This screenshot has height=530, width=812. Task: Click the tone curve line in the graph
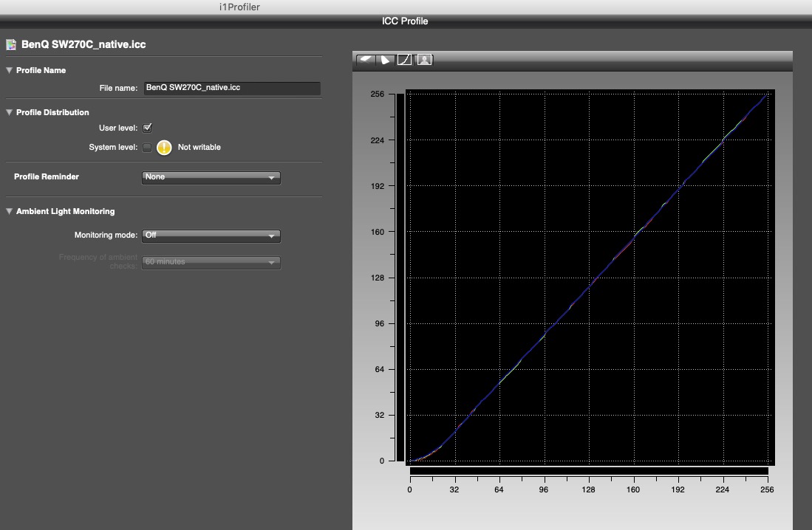[x=589, y=278]
